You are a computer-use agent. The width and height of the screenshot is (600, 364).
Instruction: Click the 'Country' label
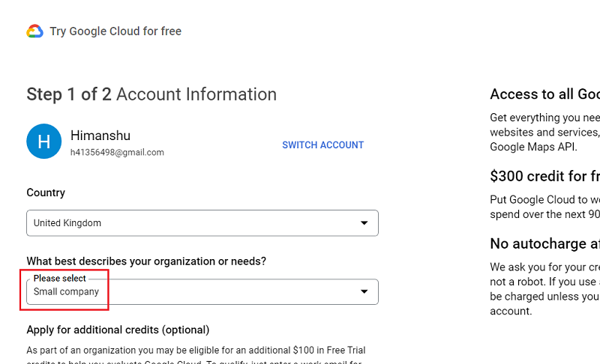click(46, 192)
